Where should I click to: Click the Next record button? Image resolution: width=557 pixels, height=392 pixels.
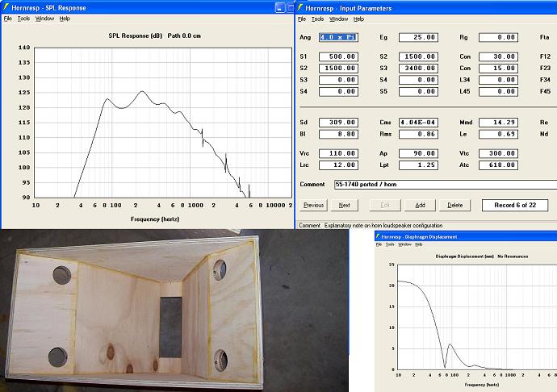(x=344, y=205)
